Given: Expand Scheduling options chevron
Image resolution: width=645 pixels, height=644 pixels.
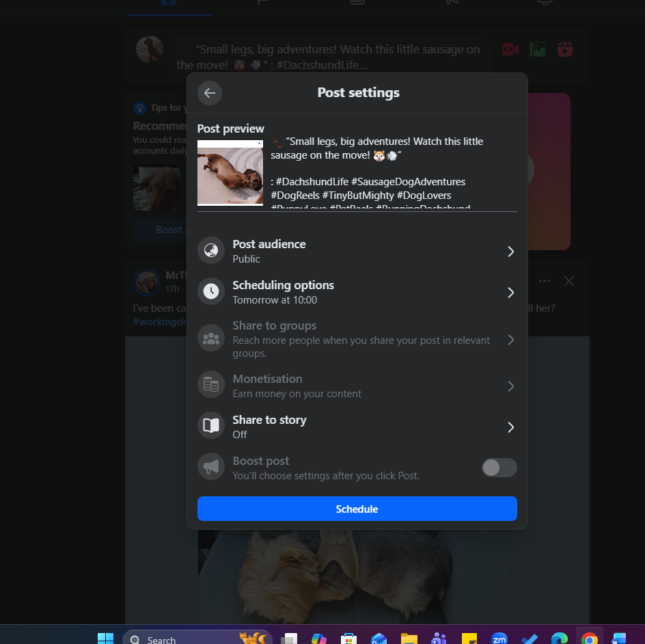Looking at the screenshot, I should click(510, 293).
